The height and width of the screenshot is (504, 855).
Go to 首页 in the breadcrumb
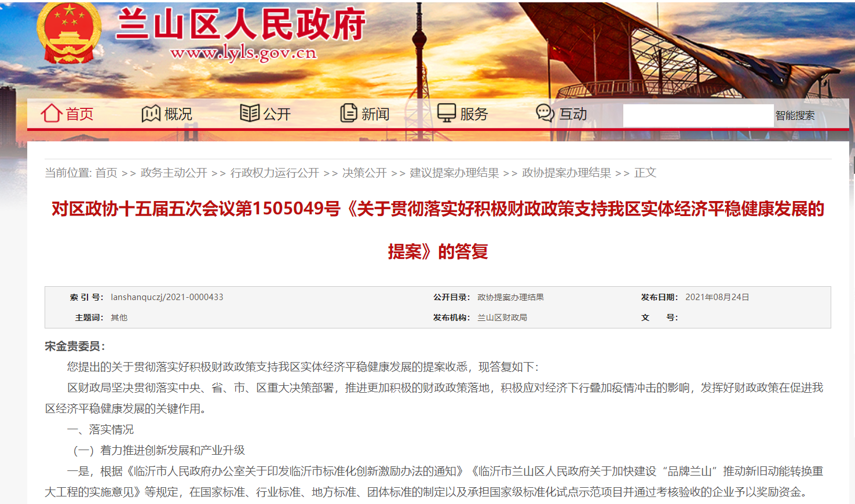(x=106, y=173)
